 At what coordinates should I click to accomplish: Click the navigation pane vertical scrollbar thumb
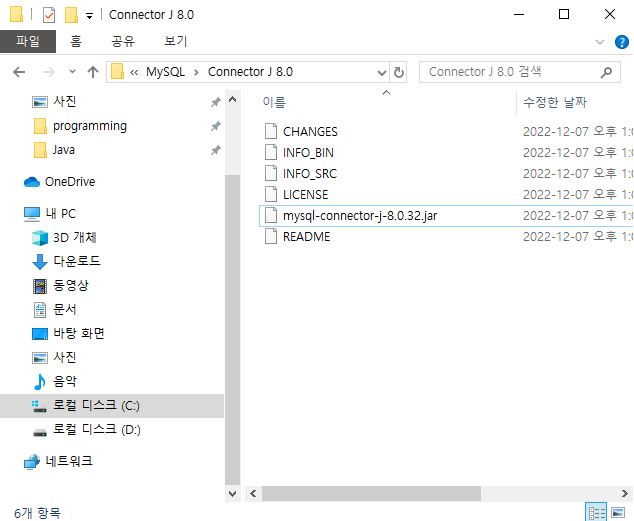(232, 329)
